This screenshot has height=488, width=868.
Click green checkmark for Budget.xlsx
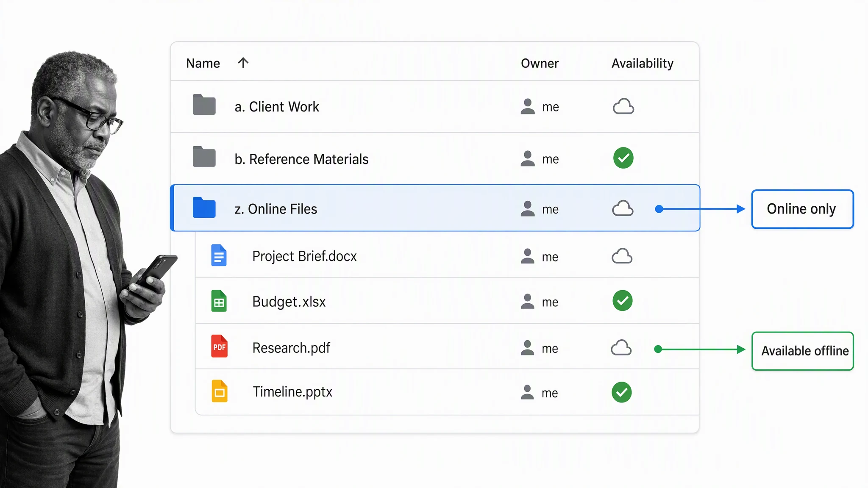[x=623, y=301]
